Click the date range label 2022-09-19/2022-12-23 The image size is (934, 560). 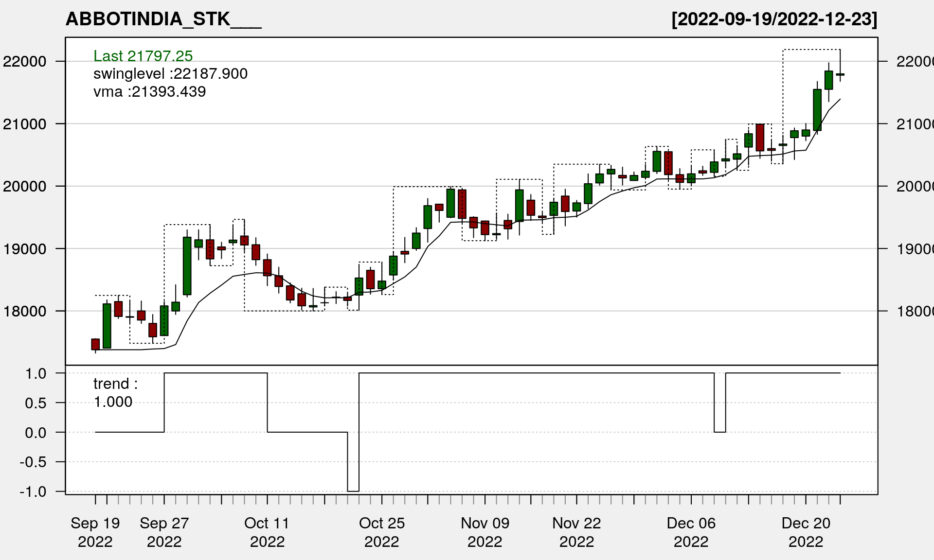(x=774, y=19)
